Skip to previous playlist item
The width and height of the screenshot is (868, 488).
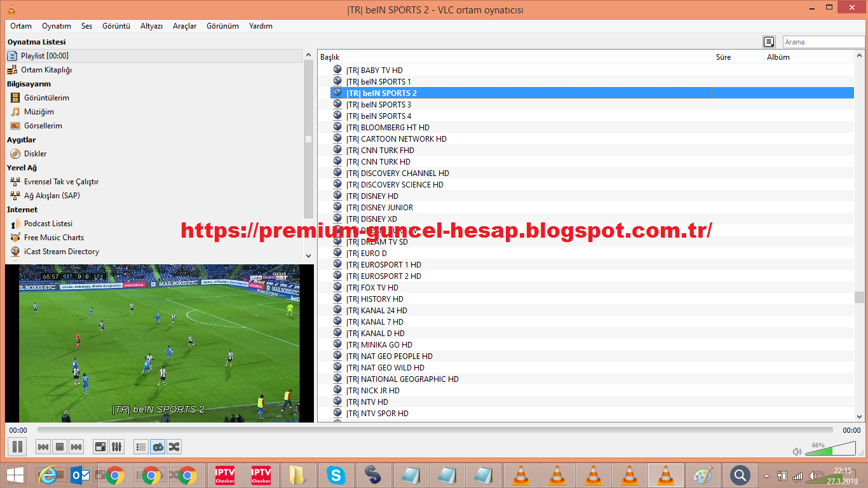(43, 447)
